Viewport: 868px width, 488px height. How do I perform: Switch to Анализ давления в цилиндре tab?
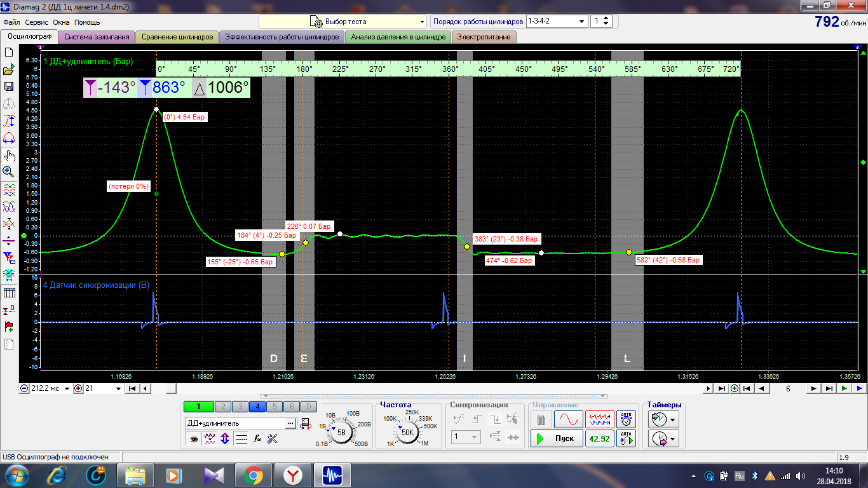398,37
